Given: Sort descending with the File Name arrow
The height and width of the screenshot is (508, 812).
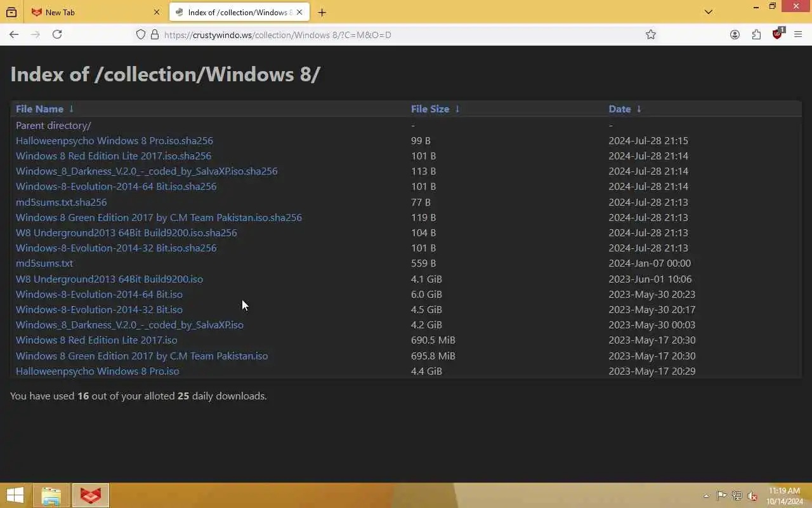Looking at the screenshot, I should tap(72, 109).
